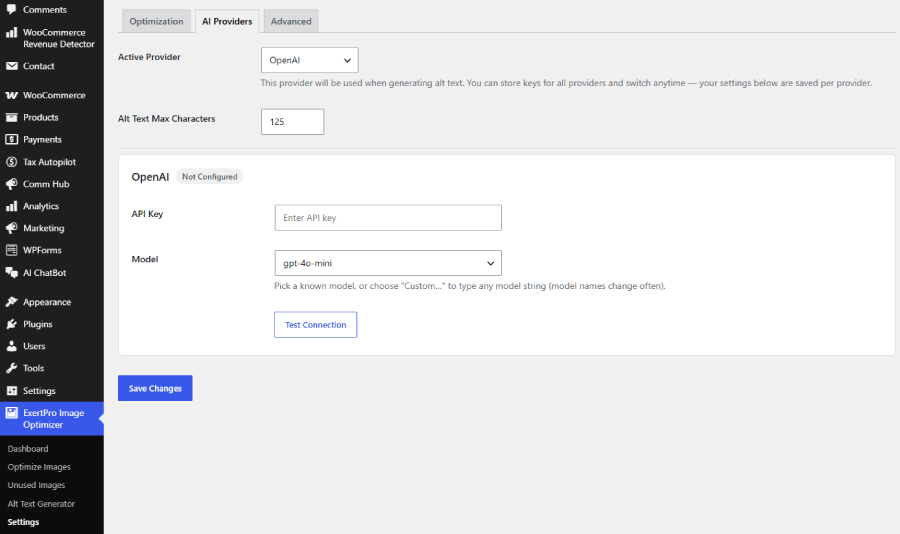Open the bold Settings submenu item

coord(24,522)
